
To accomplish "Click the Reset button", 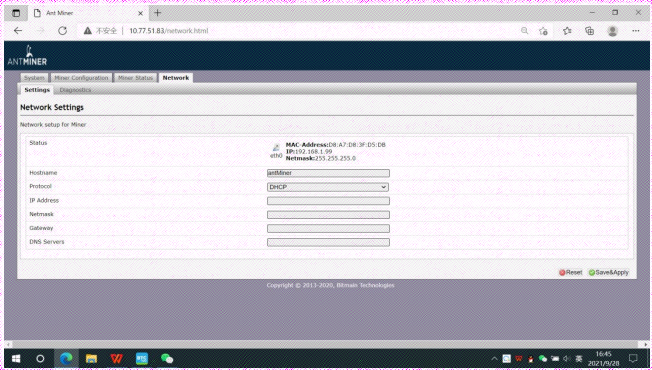I will [570, 272].
